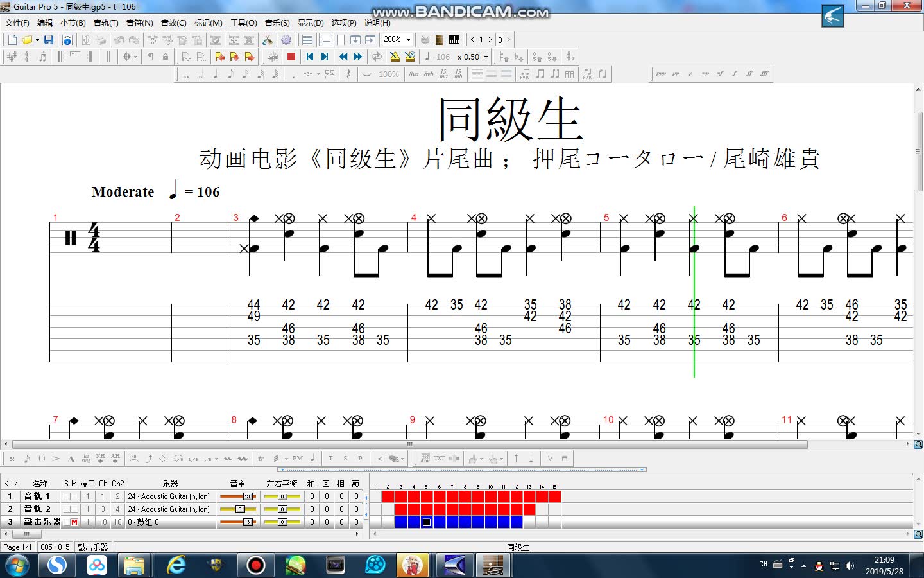This screenshot has height=578, width=924.
Task: Click the blue fast-forward double-arrow button
Action: tap(358, 57)
